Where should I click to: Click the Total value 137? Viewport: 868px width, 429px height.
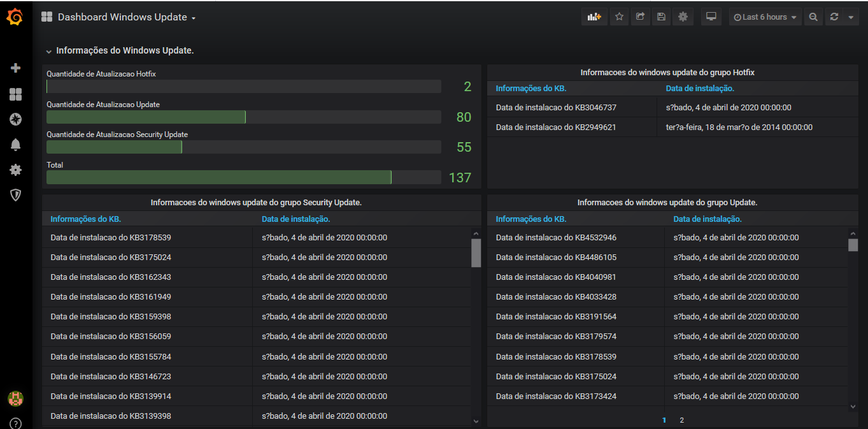460,178
